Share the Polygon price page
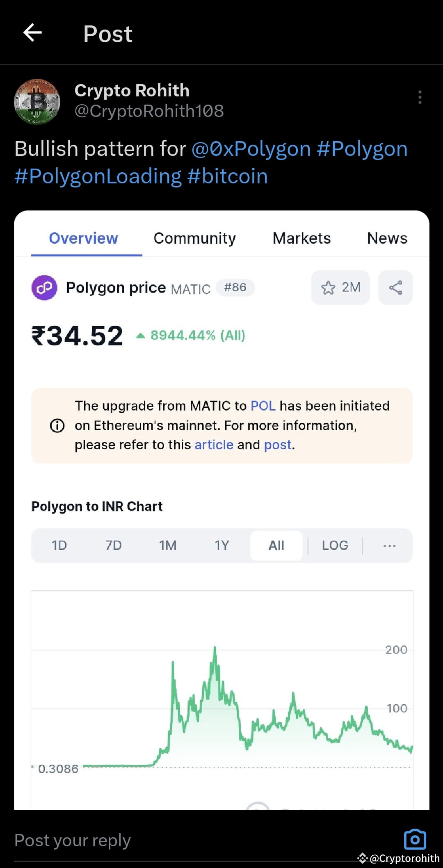 (395, 288)
